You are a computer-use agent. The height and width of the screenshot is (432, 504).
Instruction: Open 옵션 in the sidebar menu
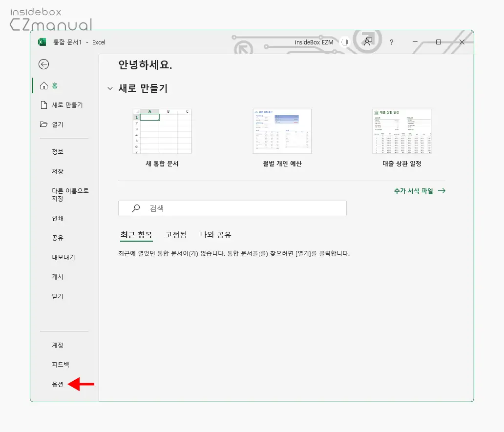(58, 384)
